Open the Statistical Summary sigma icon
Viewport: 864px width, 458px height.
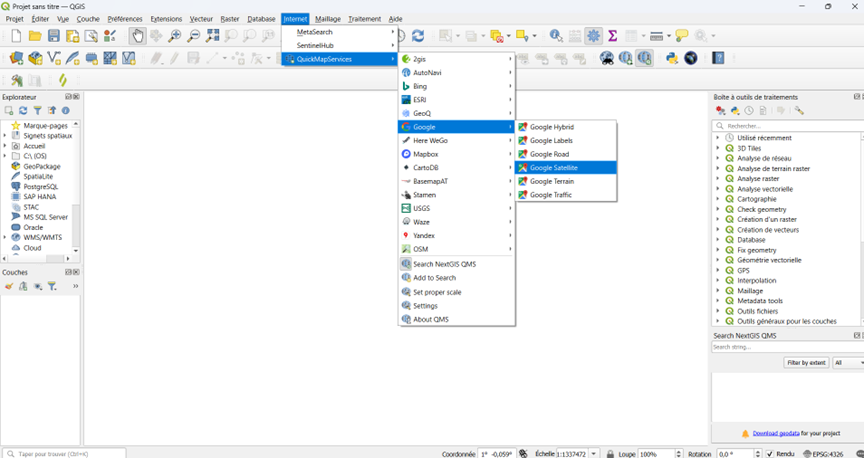(x=612, y=36)
